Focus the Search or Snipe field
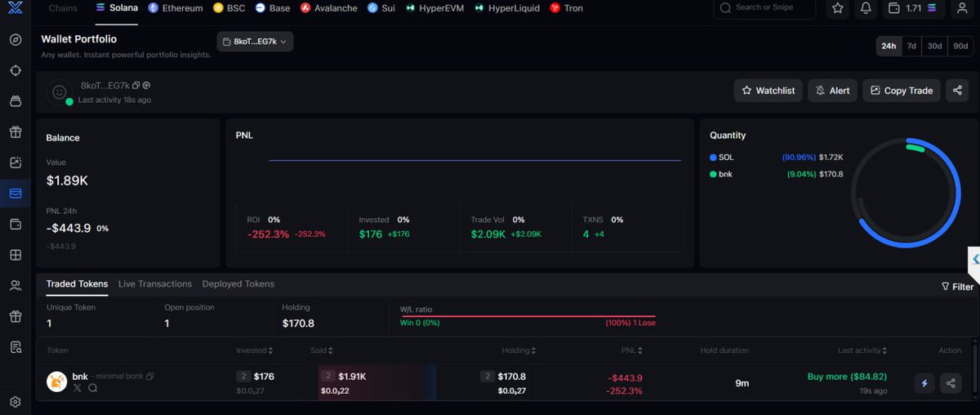This screenshot has height=415, width=980. (x=764, y=8)
